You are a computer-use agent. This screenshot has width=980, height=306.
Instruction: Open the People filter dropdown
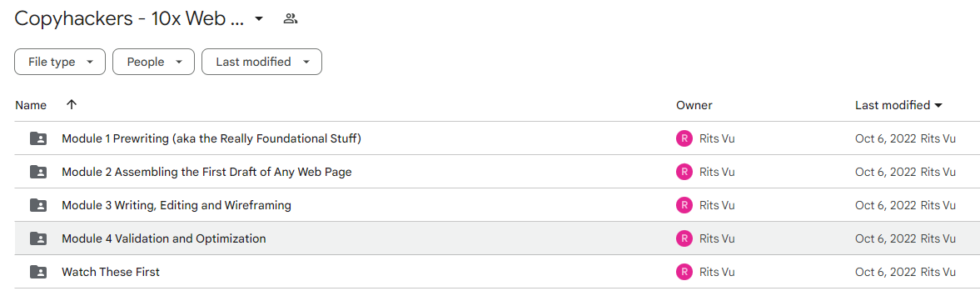154,62
